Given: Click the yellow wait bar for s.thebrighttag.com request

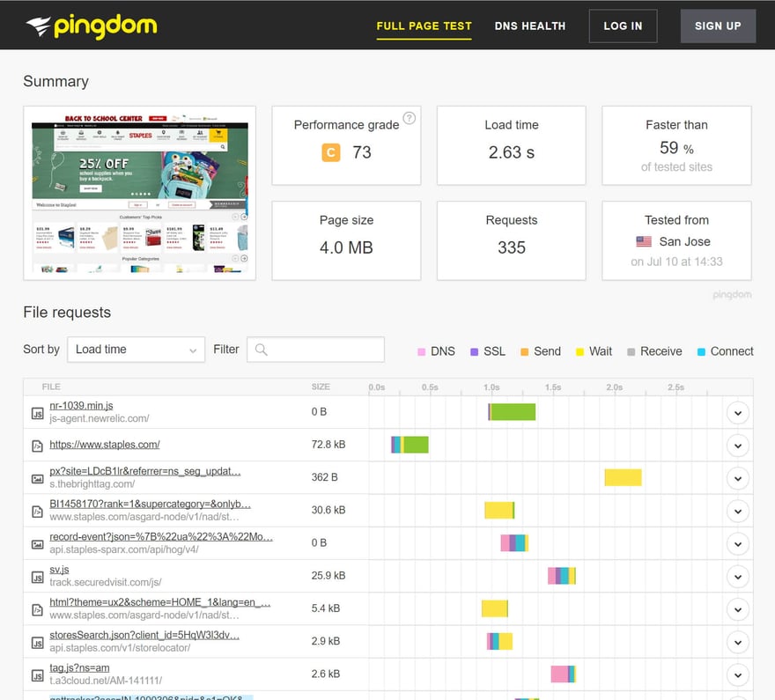Looking at the screenshot, I should (623, 478).
